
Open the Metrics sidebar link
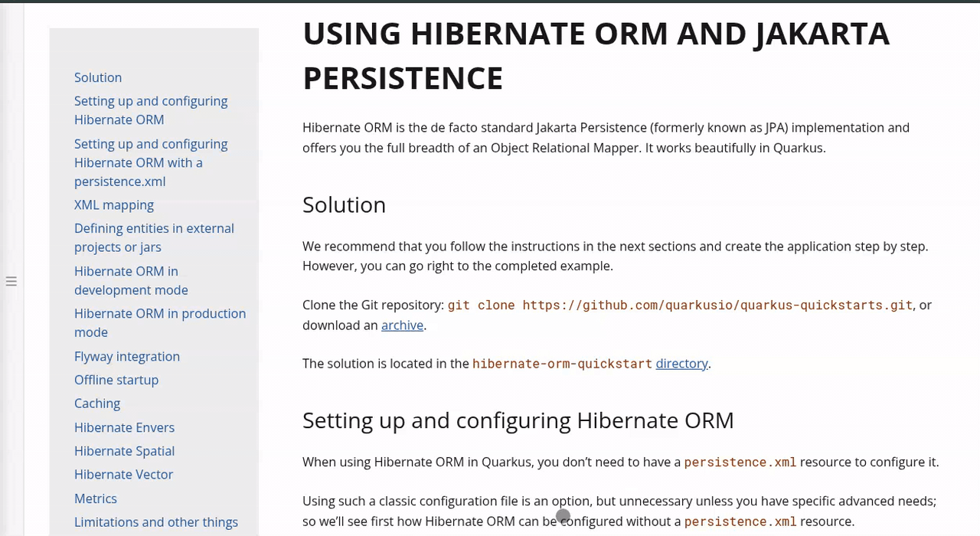tap(96, 498)
